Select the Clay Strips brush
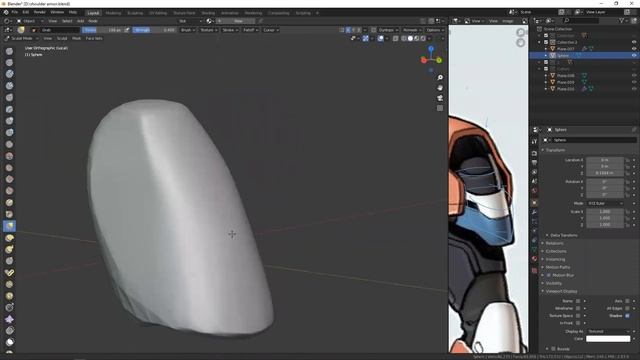This screenshot has width=640, height=360. coord(9,86)
